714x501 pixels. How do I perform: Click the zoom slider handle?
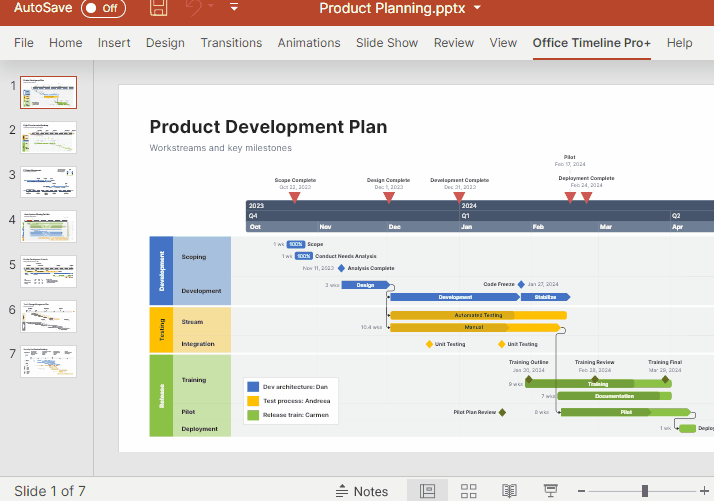click(x=645, y=491)
